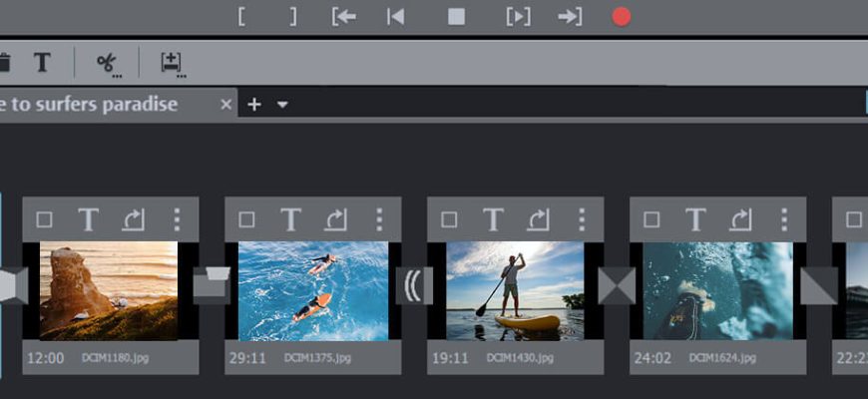Select the surfers aerial thumbnail DCIM1375
The height and width of the screenshot is (399, 868).
pyautogui.click(x=313, y=290)
